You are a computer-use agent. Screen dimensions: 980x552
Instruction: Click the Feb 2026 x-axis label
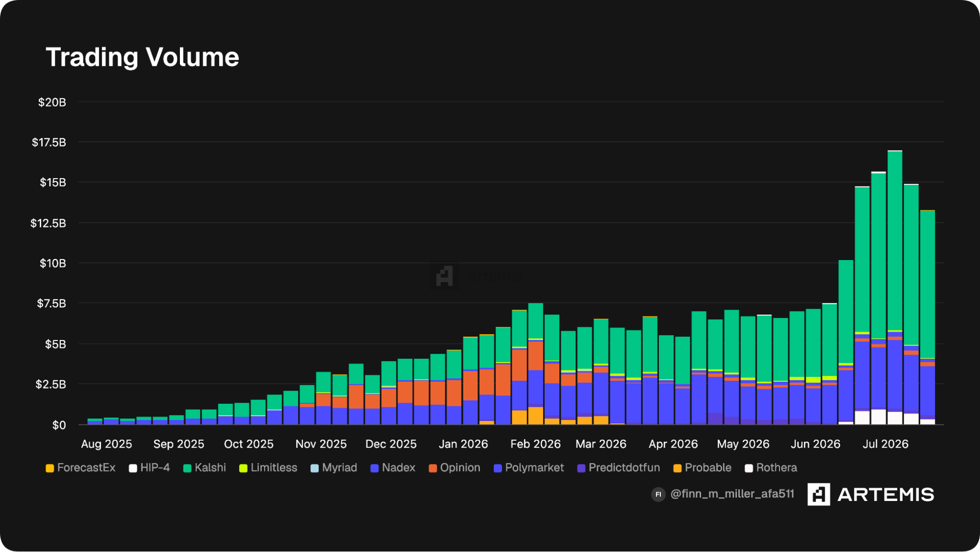(x=535, y=444)
